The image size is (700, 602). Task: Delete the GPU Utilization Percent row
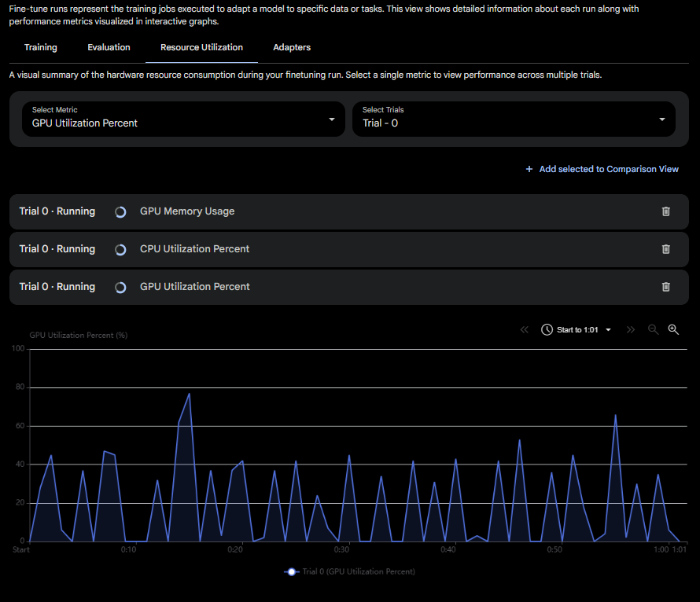(x=665, y=287)
